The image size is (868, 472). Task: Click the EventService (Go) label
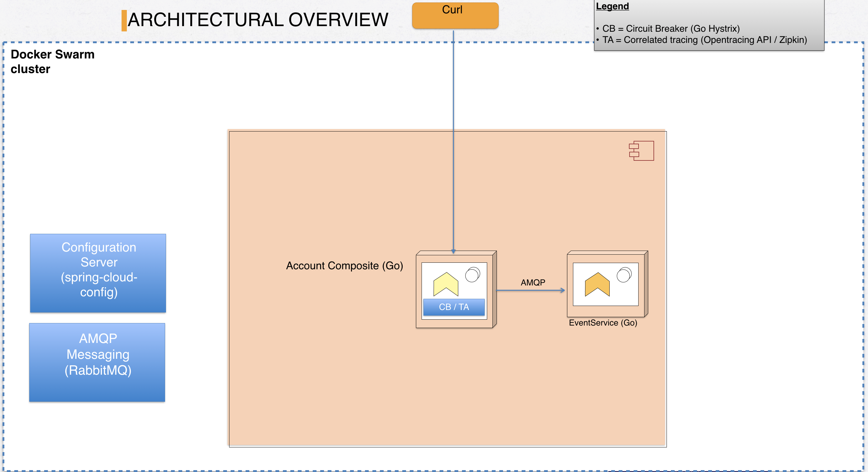click(x=603, y=323)
